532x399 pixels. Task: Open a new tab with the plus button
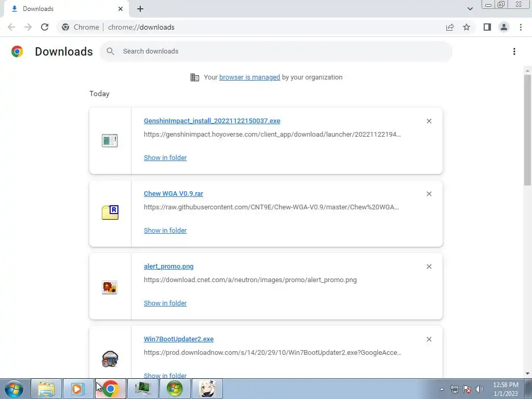point(140,9)
